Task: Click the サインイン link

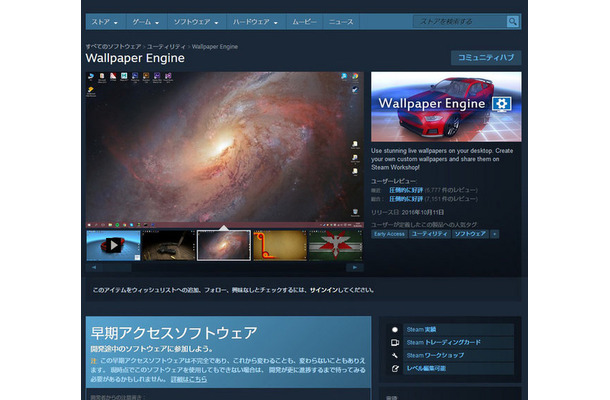Action: [x=325, y=290]
